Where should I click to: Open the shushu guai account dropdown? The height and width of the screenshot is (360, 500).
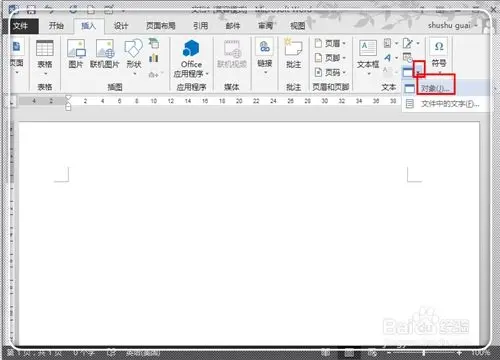453,25
